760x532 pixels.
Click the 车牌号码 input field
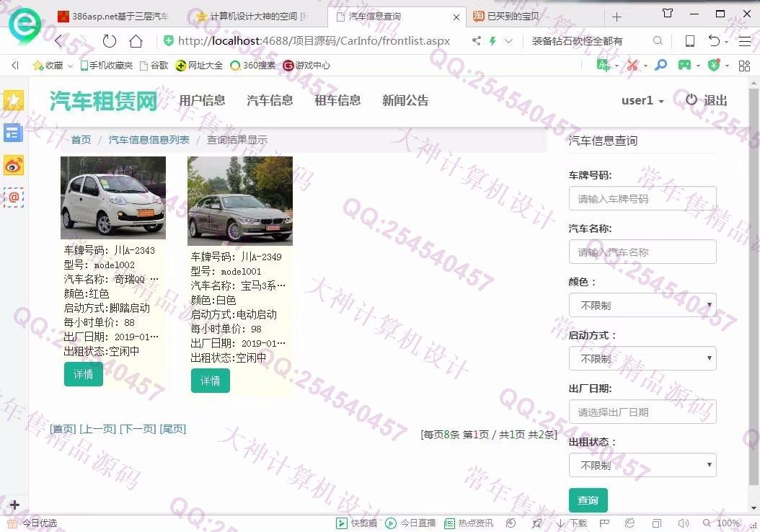642,199
